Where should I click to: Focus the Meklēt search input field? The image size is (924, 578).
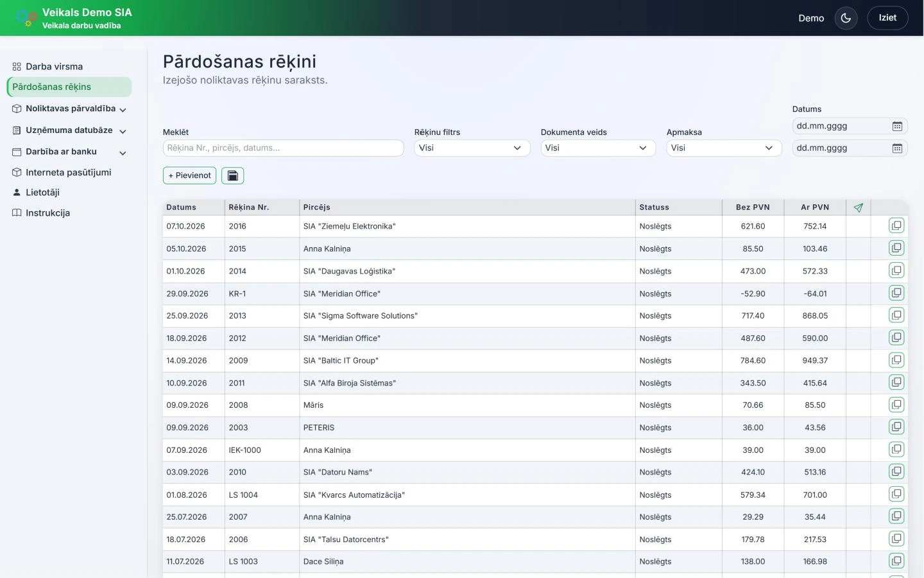[x=283, y=148]
